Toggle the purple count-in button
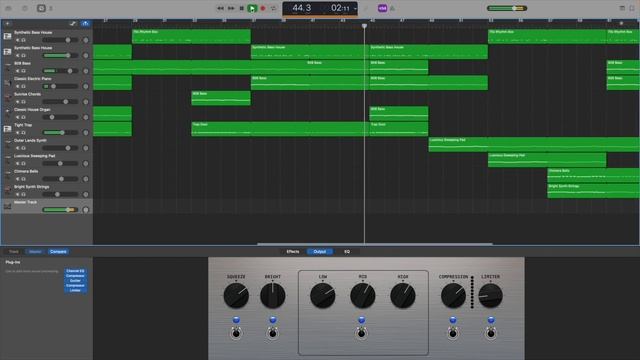Screen dimensions: 640x360 382,8
